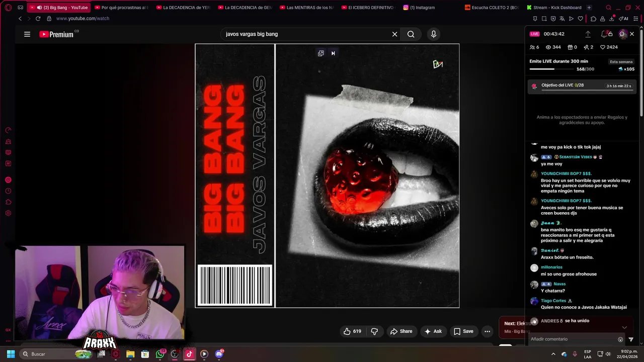Click the Objetivo del LIVE progress bar

(586, 90)
